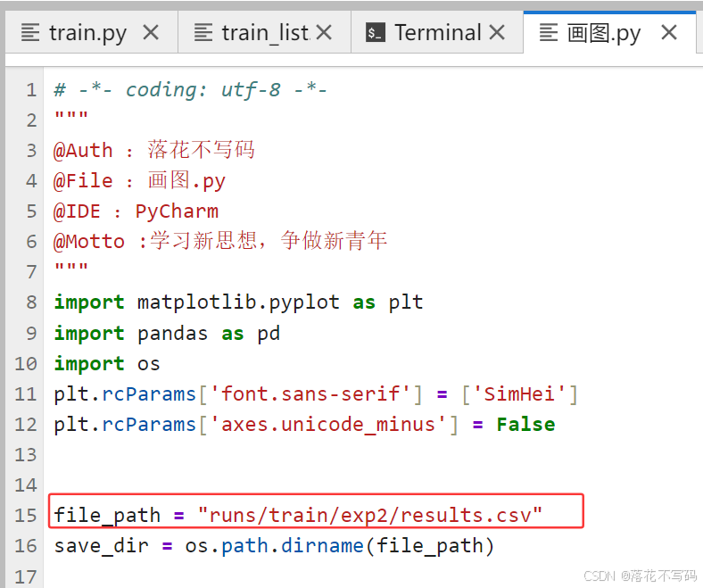Click save_dir variable on line 16
Viewport: 703px width, 588px height.
point(102,546)
